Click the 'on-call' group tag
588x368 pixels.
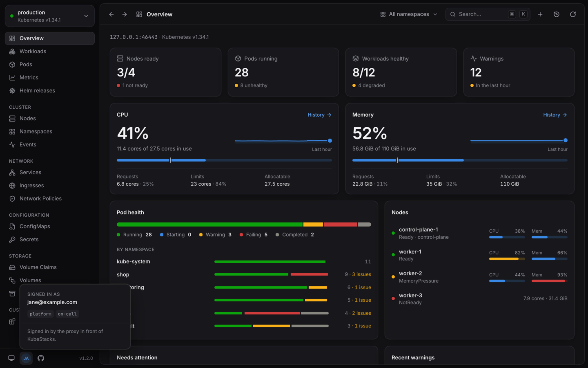tap(67, 314)
